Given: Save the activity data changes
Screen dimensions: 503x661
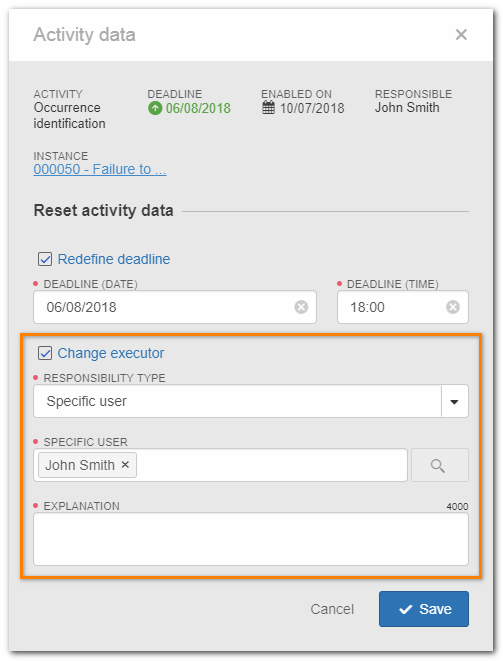Looking at the screenshot, I should tap(424, 609).
